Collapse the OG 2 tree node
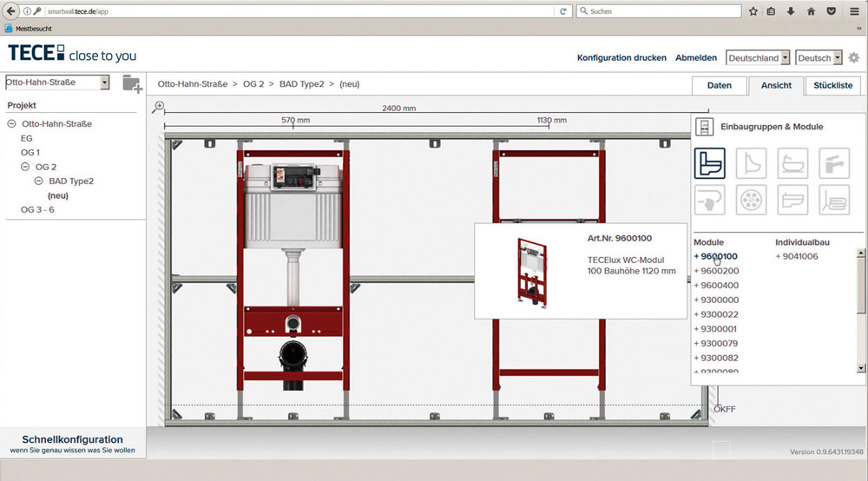Screen dimensions: 868x481 [25, 167]
